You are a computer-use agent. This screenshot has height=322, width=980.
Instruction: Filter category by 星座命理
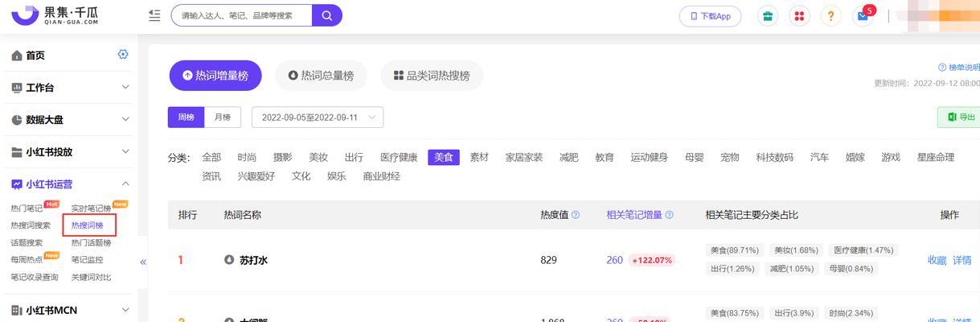tap(936, 157)
